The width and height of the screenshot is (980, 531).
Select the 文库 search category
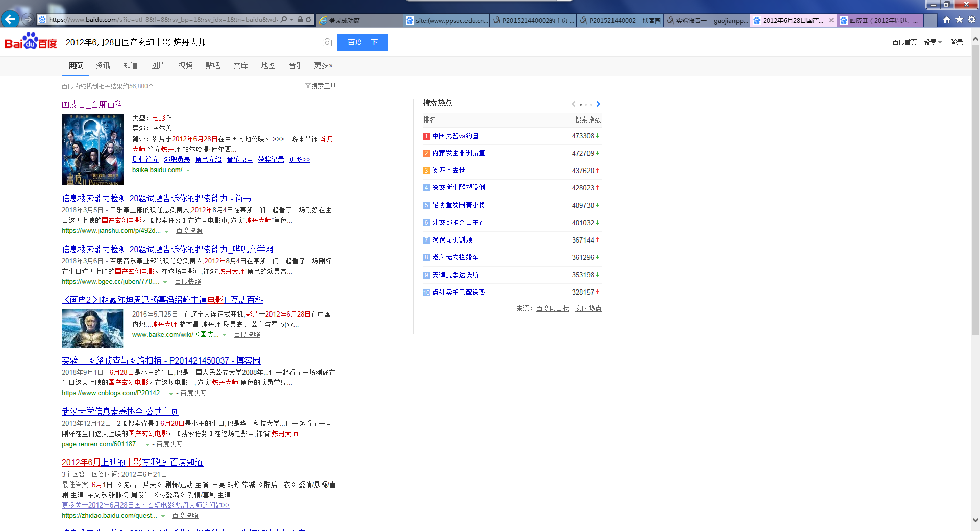(x=240, y=65)
